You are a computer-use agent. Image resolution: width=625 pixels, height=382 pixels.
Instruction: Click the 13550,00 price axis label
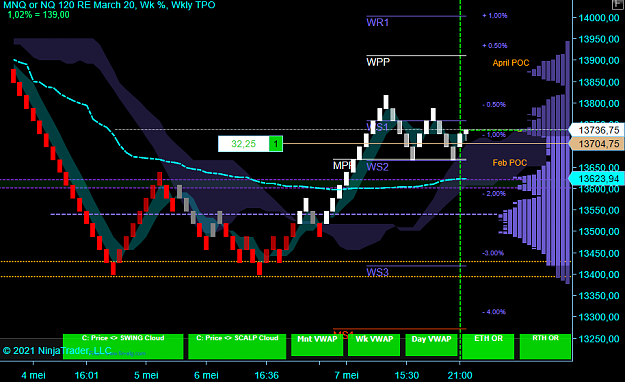click(x=599, y=210)
